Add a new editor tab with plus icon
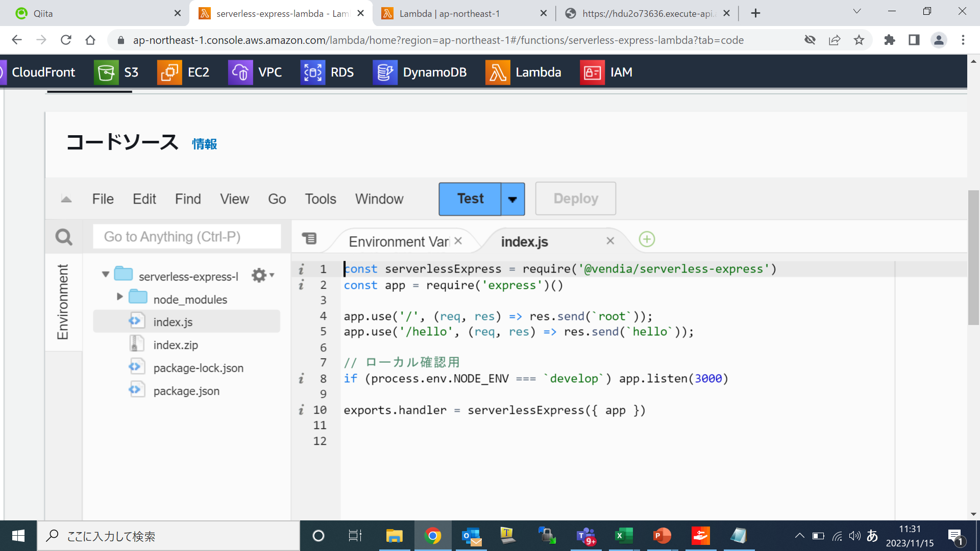This screenshot has width=980, height=551. [x=647, y=239]
